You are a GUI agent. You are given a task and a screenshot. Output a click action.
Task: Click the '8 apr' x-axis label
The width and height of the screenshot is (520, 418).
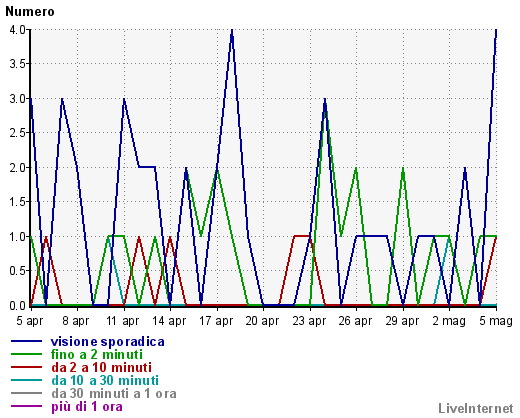tap(76, 321)
